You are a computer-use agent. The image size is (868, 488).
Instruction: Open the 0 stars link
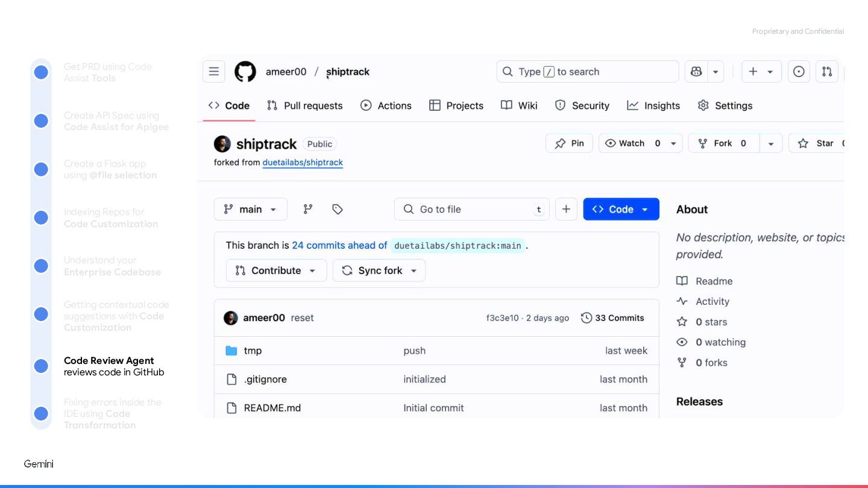click(702, 322)
